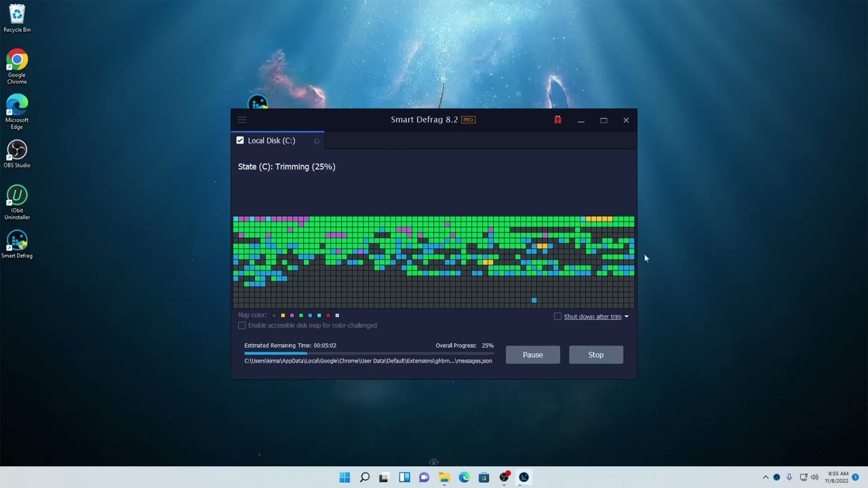Viewport: 868px width, 488px height.
Task: Click the purple map color swatch
Action: tap(292, 315)
